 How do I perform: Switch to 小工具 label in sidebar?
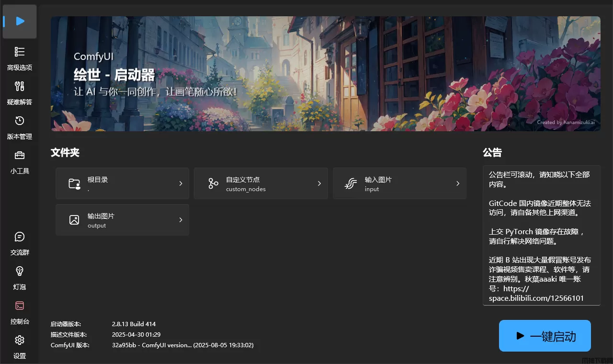point(20,171)
